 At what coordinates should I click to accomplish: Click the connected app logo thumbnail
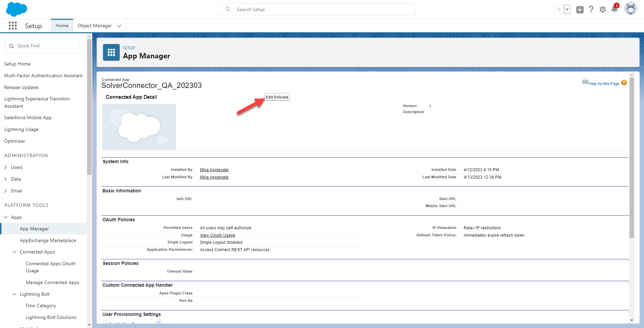pyautogui.click(x=139, y=127)
